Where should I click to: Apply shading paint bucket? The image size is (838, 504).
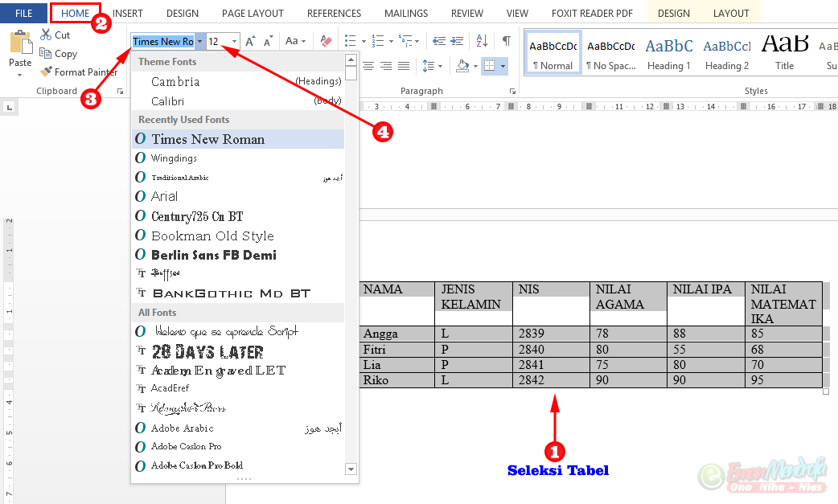point(462,66)
